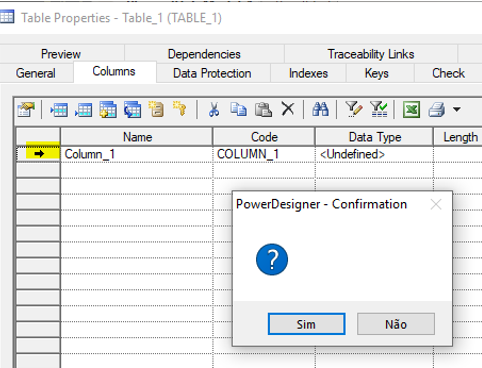
Task: Confirm by clicking the Sim button
Action: (x=306, y=324)
